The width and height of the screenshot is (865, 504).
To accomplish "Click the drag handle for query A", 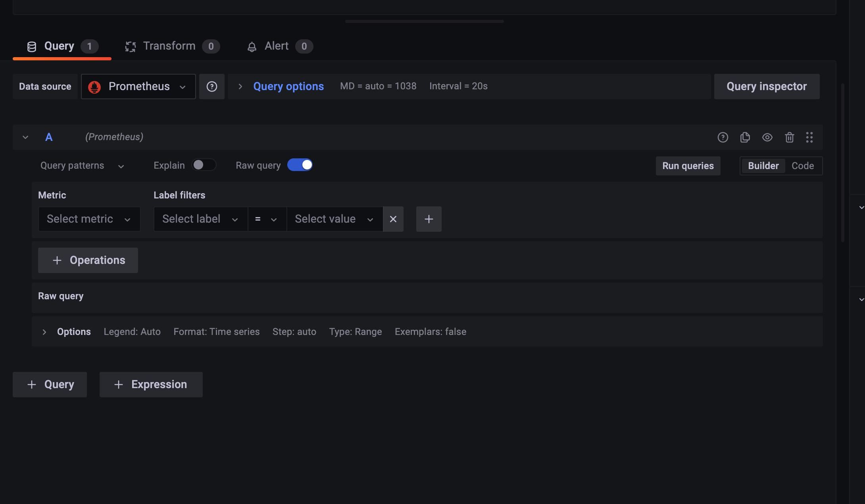I will (809, 137).
